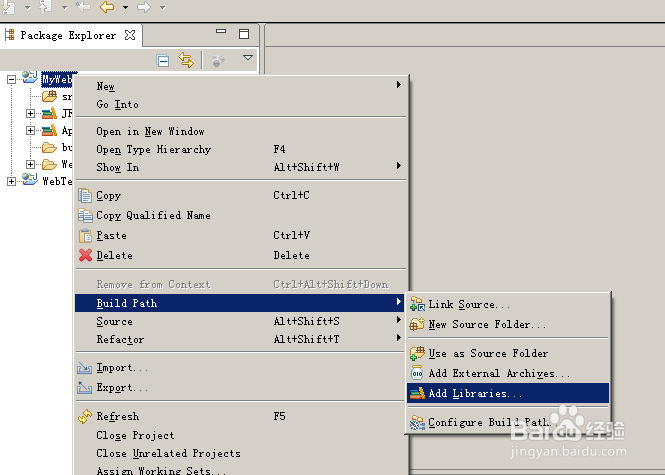Open the Source submenu
This screenshot has height=475, width=665.
240,321
